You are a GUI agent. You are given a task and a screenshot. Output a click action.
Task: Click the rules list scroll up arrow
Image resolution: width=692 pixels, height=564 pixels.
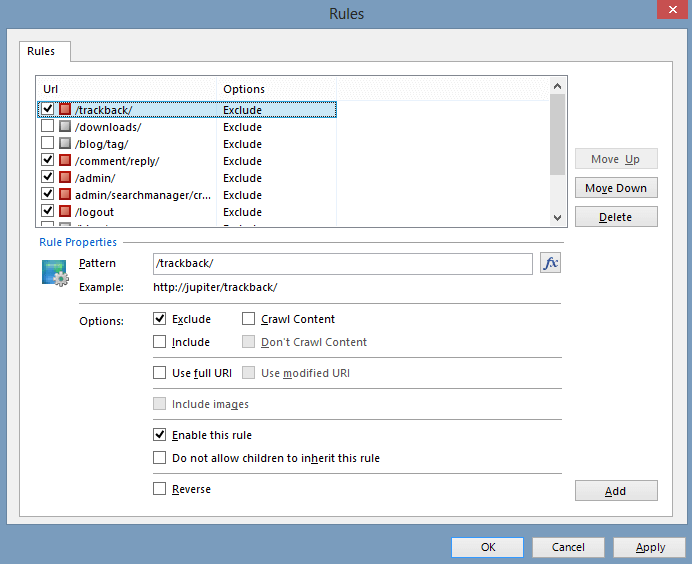557,86
